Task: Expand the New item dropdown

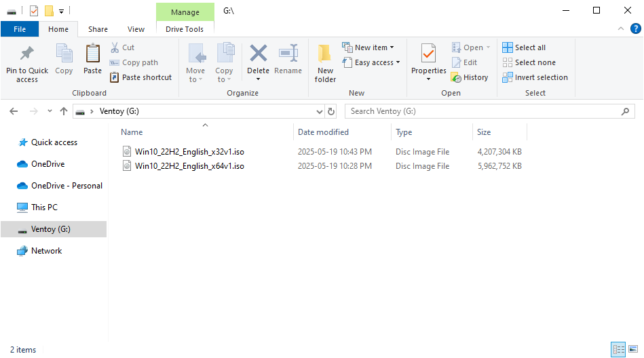Action: pos(392,47)
